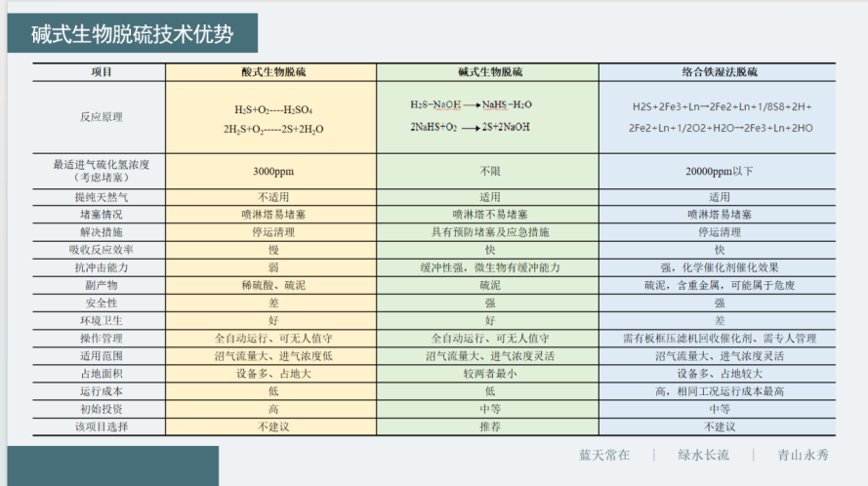Select the 碱式生物脱硫 column header

(x=488, y=72)
